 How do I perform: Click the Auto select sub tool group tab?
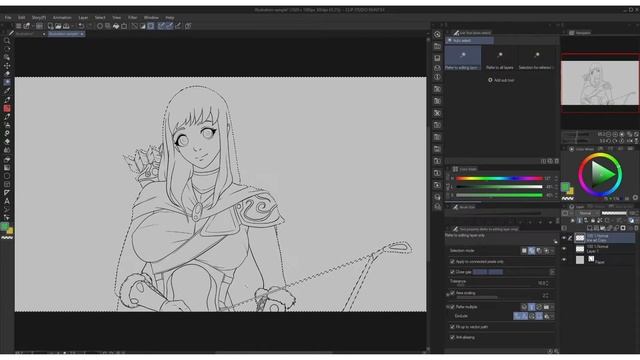pos(469,40)
